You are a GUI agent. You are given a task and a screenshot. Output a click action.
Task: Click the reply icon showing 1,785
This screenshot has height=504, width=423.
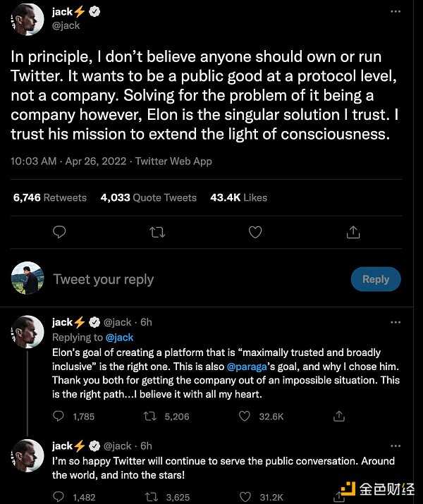59,417
